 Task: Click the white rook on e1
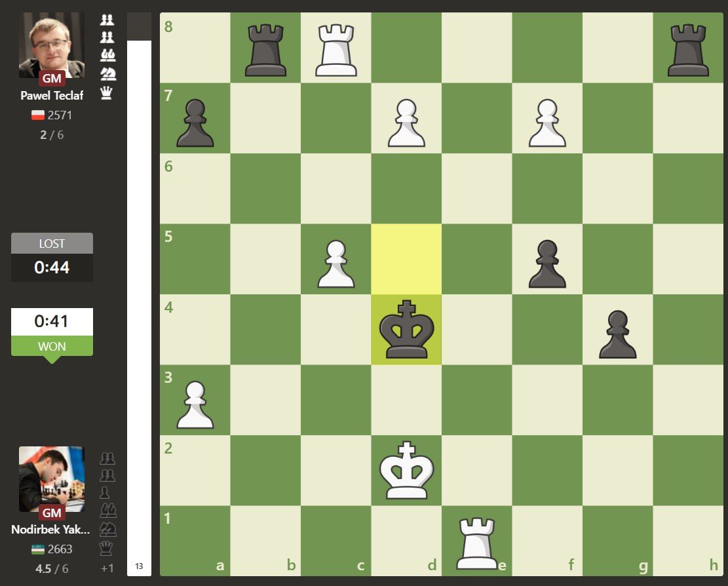[x=477, y=543]
